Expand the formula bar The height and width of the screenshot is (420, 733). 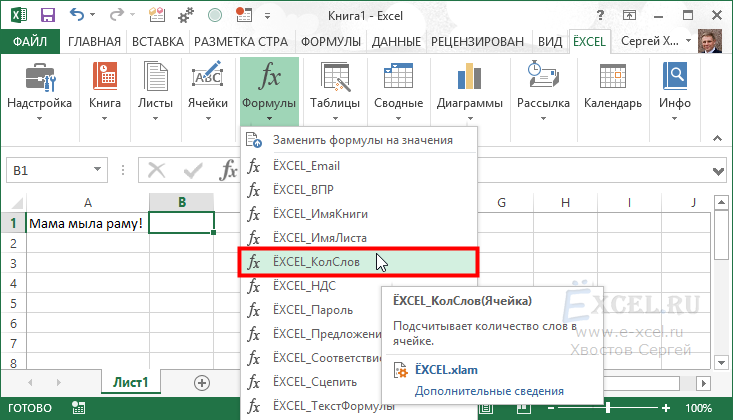[718, 172]
